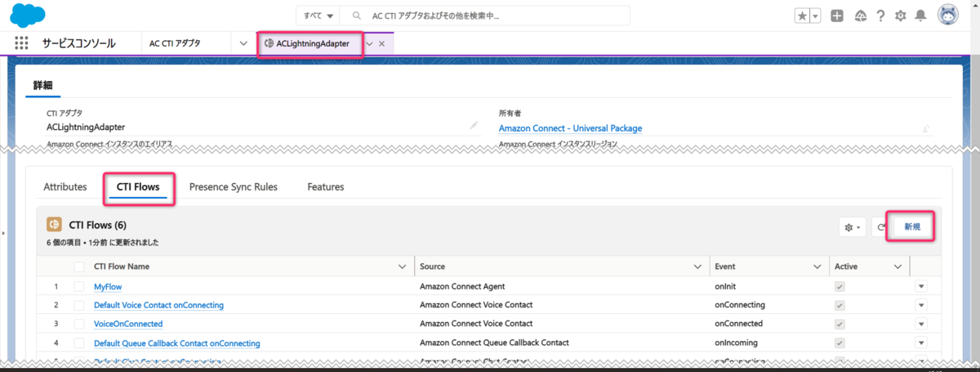Sort by CTI Flow Name column
980x372 pixels.
(x=122, y=267)
